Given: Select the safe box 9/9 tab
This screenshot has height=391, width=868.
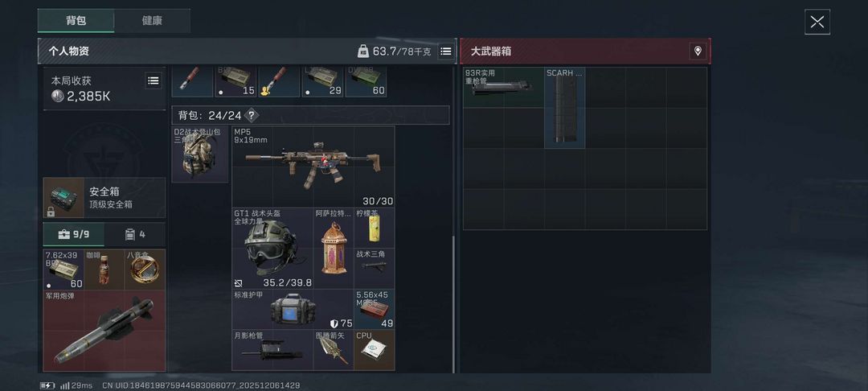Looking at the screenshot, I should coord(74,234).
